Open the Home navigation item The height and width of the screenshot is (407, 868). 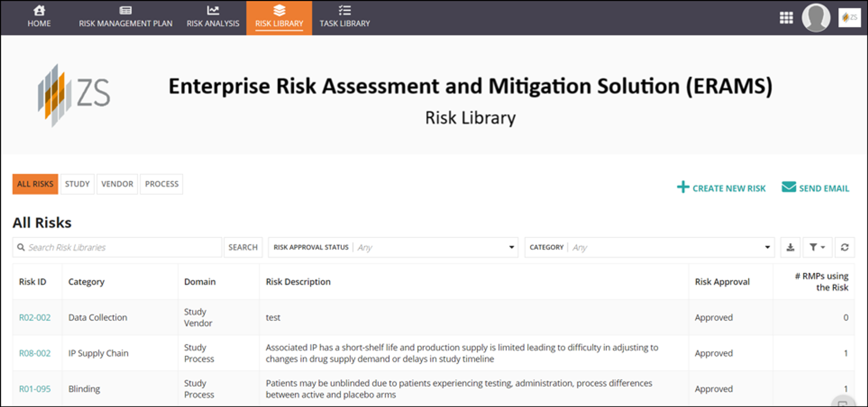(x=39, y=17)
